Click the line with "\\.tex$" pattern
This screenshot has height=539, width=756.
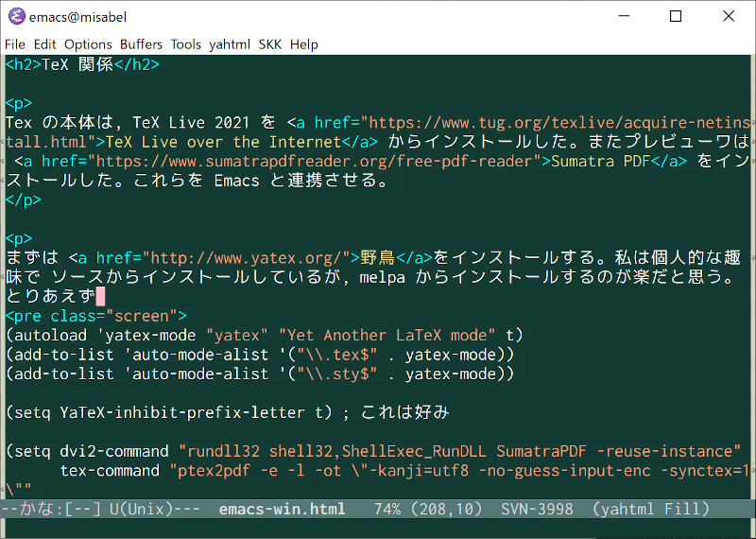pyautogui.click(x=260, y=355)
